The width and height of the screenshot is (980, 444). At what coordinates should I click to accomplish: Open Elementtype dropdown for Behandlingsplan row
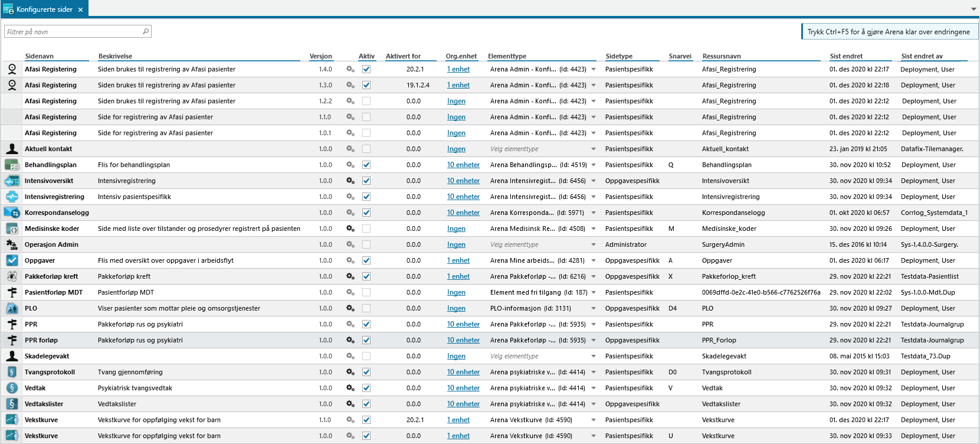(x=594, y=165)
